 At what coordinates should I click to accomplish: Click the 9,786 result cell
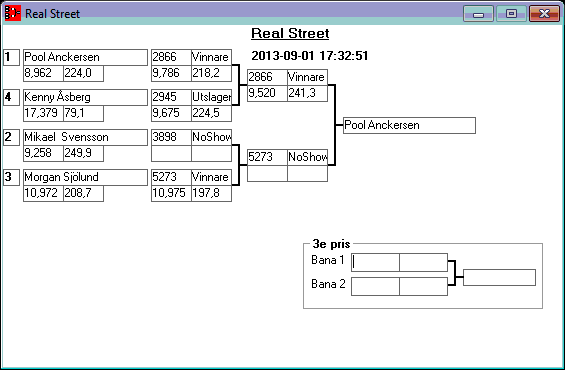point(171,73)
